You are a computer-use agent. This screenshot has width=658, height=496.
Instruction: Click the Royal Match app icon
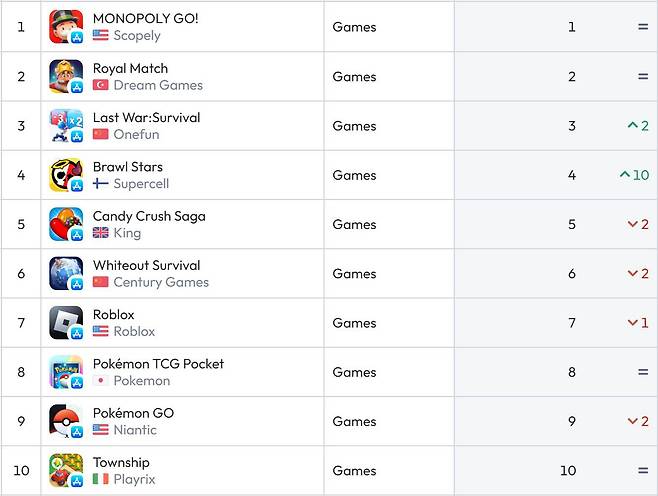pyautogui.click(x=66, y=76)
